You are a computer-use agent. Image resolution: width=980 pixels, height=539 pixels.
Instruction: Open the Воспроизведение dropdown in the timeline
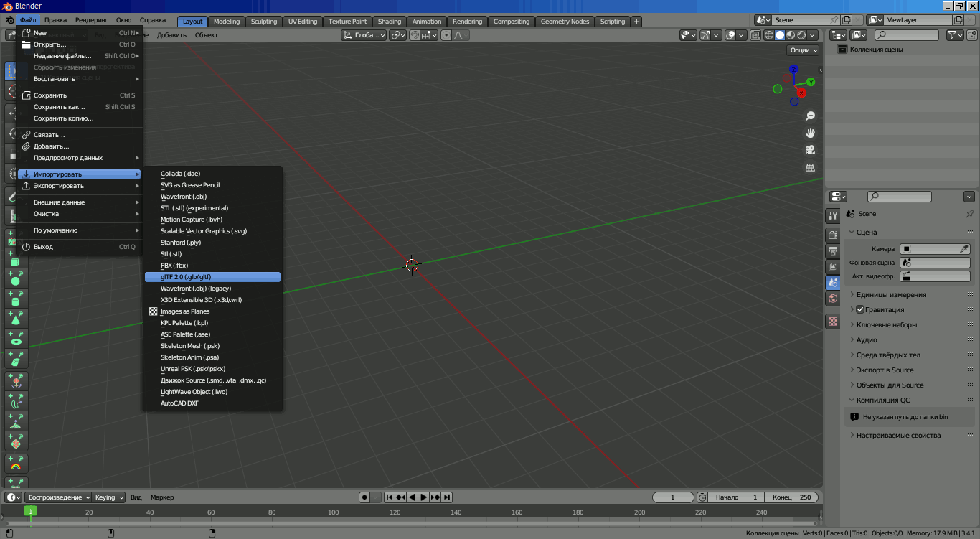tap(58, 497)
